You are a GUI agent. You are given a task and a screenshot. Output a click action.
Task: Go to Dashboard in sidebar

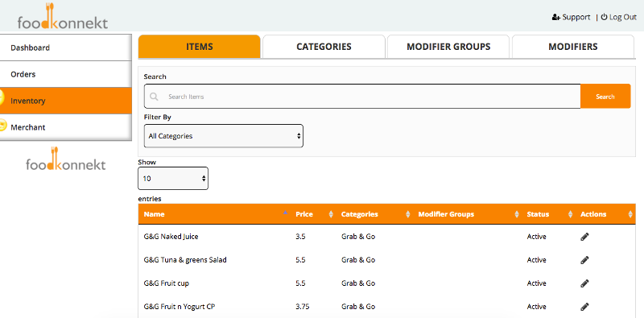pos(66,47)
